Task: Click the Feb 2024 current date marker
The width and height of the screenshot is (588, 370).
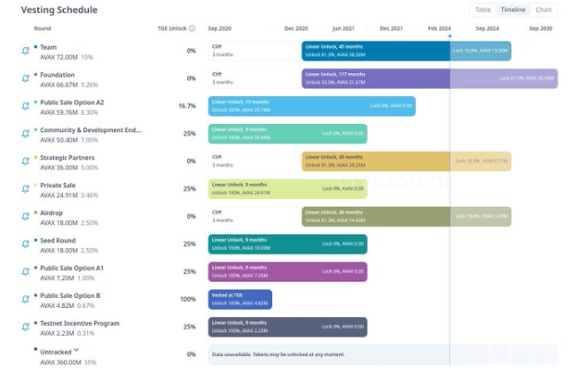Action: (x=450, y=35)
